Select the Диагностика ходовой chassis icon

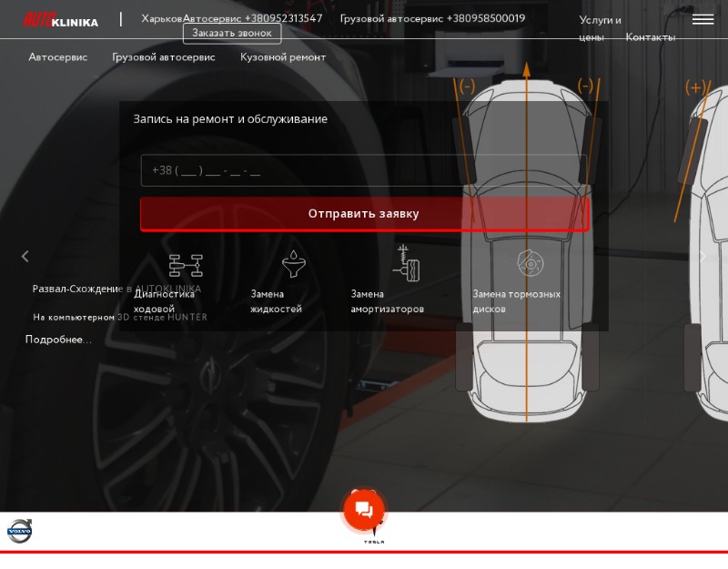pos(186,266)
